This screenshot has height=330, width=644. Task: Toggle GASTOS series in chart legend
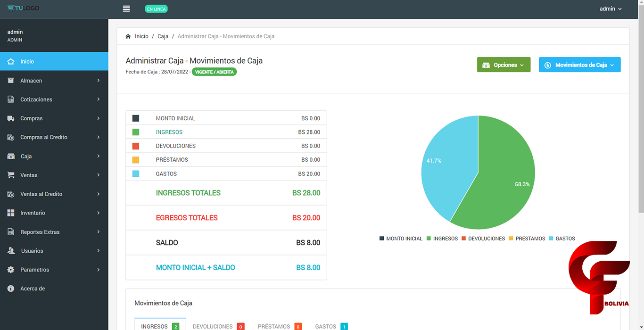[x=562, y=239]
